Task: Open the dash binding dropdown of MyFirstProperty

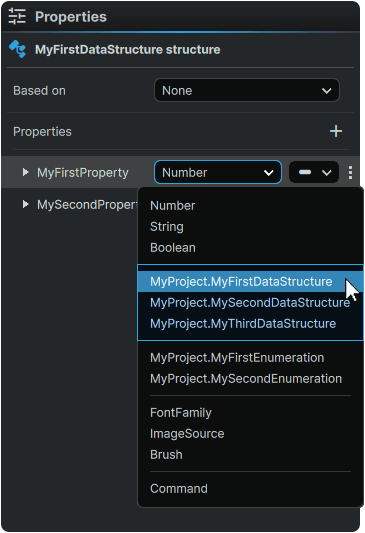Action: tap(314, 172)
